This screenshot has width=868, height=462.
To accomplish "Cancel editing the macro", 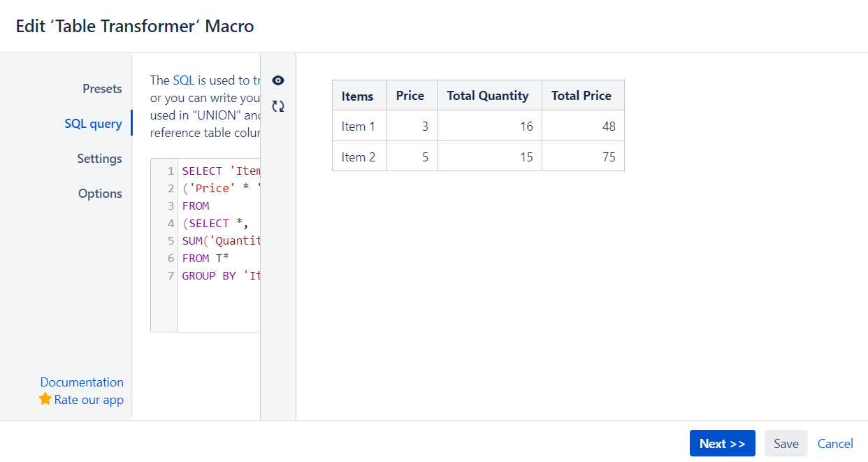I will (x=835, y=443).
